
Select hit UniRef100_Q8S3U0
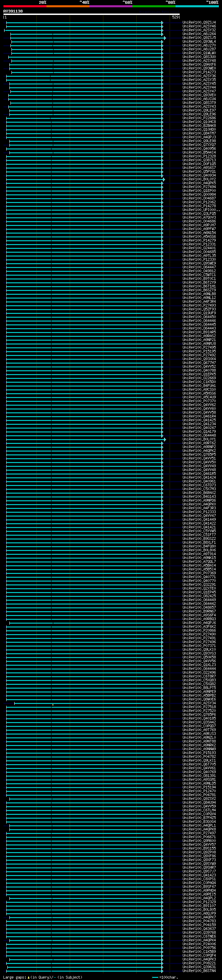pos(199,57)
